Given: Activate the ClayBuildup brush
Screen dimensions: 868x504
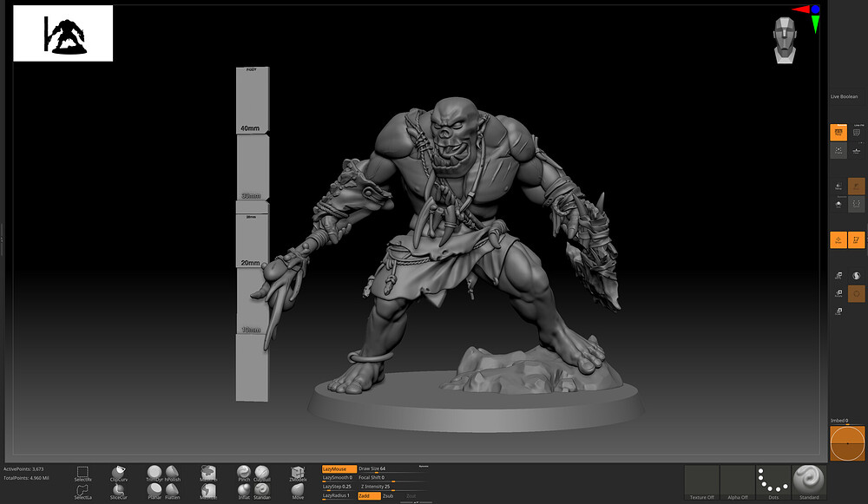Looking at the screenshot, I should click(x=262, y=473).
